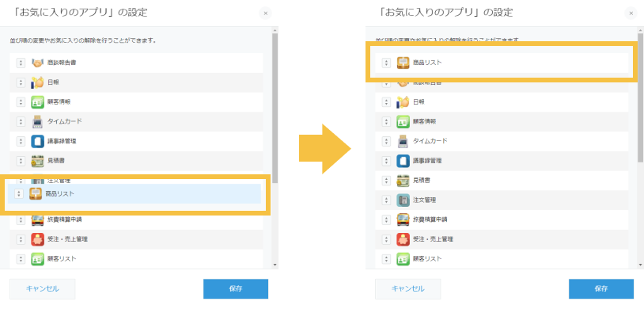Click the right dialog's vertical scrollbar thumb
Image resolution: width=644 pixels, height=309 pixels.
point(640,97)
